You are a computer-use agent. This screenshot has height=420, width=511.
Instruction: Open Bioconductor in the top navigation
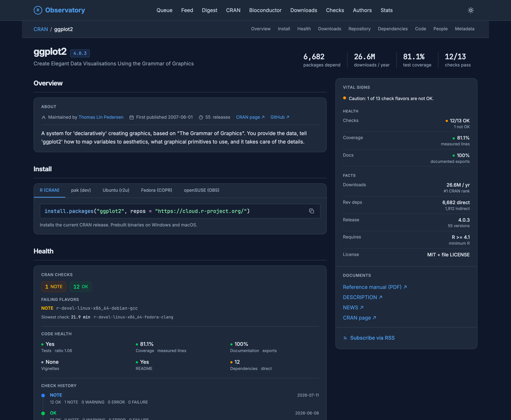tap(265, 10)
